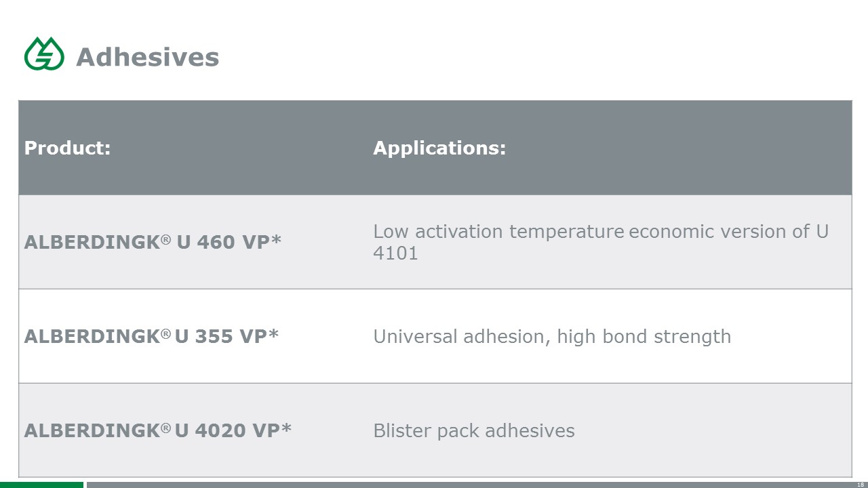This screenshot has height=488, width=868.
Task: Click the registered symbol in U 4020 row
Action: 166,428
